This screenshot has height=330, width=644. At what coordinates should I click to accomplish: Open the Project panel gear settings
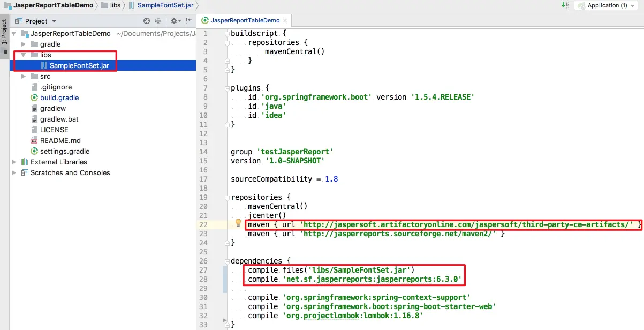[x=175, y=21]
